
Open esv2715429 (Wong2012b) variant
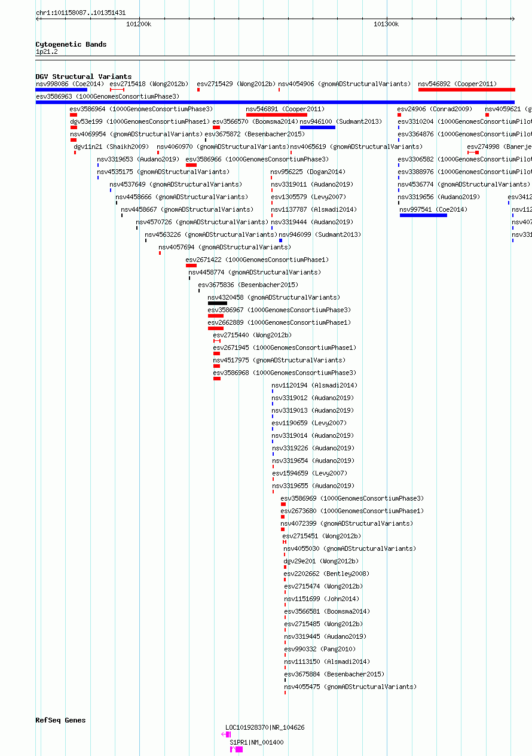pyautogui.click(x=236, y=84)
